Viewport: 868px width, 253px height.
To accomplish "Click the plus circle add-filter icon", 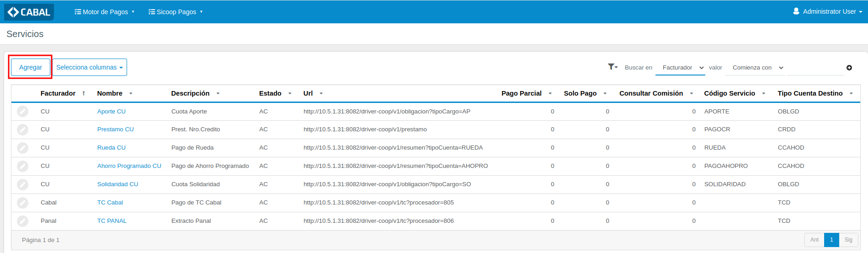I will pyautogui.click(x=849, y=68).
